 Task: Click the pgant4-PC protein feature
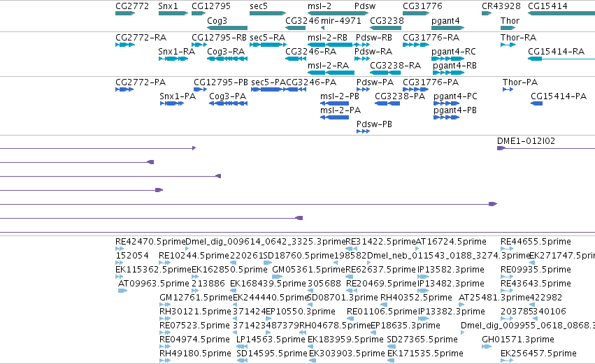(446, 103)
